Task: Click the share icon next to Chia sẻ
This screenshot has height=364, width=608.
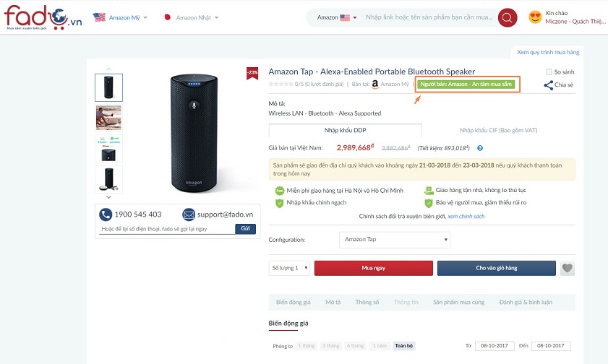Action: coord(548,84)
